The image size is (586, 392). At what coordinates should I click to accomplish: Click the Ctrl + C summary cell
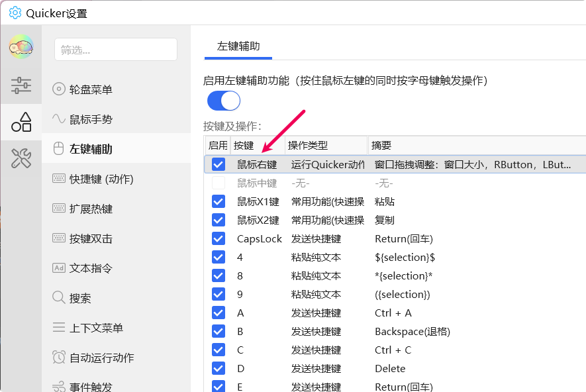coord(393,350)
